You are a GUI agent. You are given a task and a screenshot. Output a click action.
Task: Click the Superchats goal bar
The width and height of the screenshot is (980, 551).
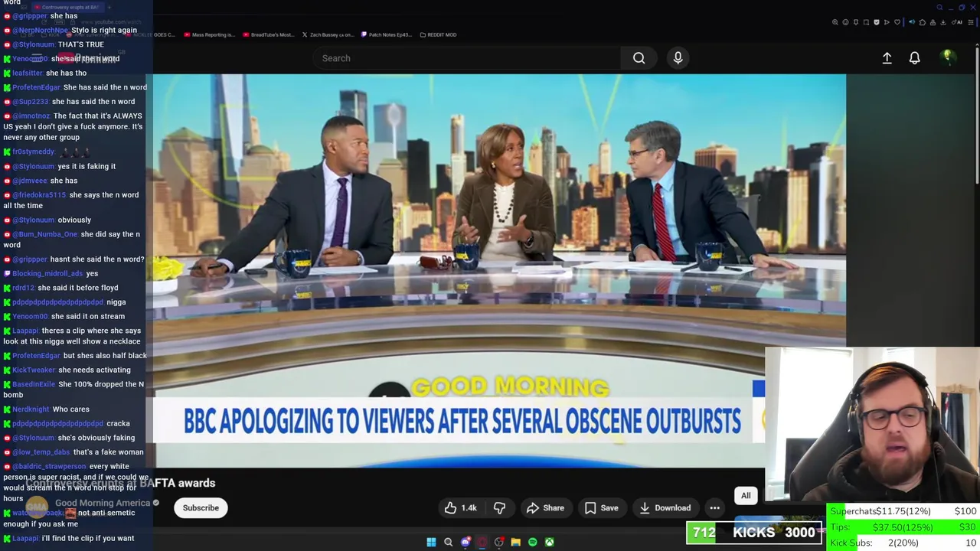tap(903, 511)
